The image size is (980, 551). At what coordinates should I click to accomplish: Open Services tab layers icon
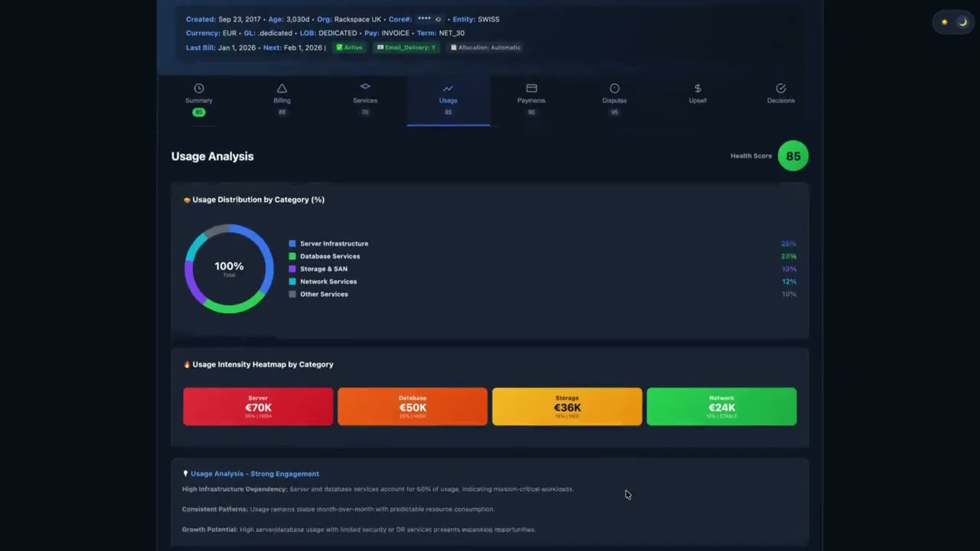(x=365, y=87)
